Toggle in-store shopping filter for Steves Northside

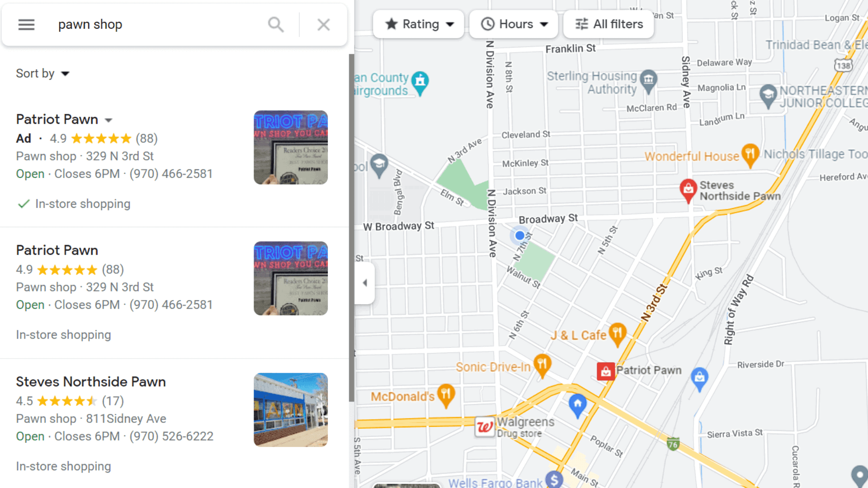tap(64, 465)
